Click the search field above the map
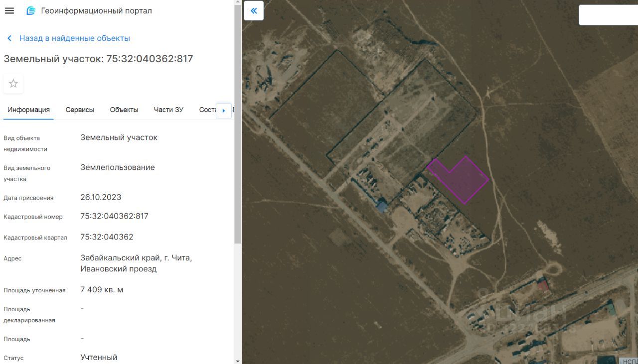This screenshot has width=638, height=364. pyautogui.click(x=608, y=15)
